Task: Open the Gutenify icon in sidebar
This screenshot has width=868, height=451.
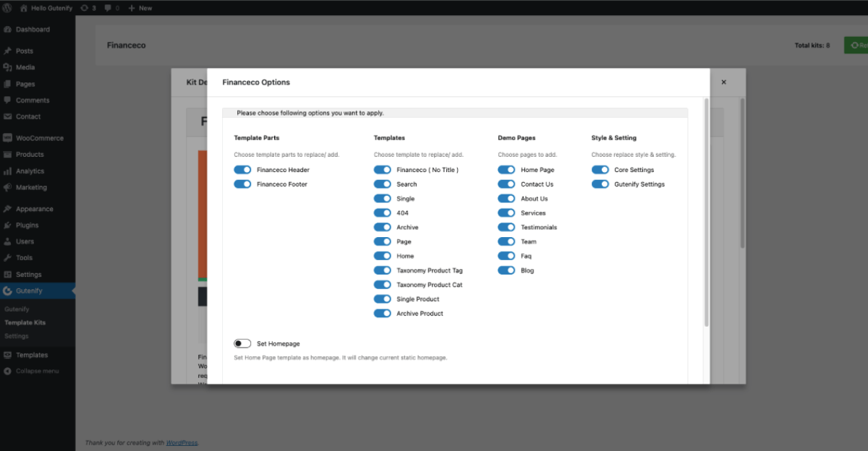Action: pos(8,291)
